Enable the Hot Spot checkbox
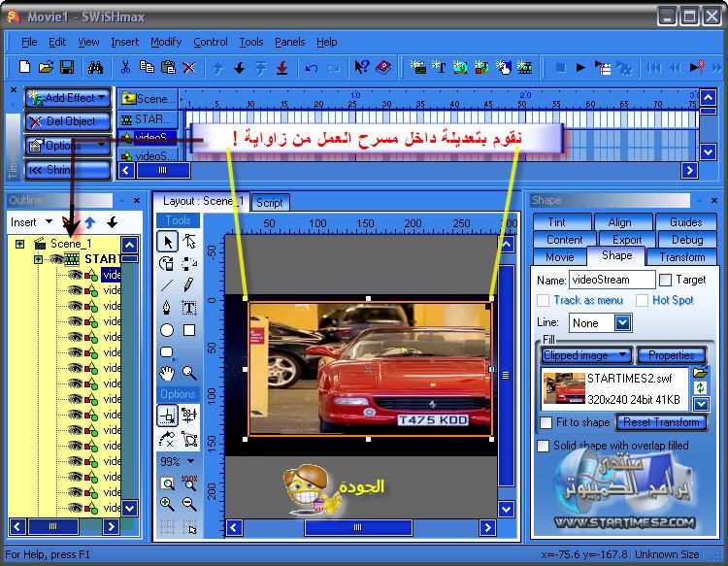Image resolution: width=728 pixels, height=566 pixels. pos(643,300)
